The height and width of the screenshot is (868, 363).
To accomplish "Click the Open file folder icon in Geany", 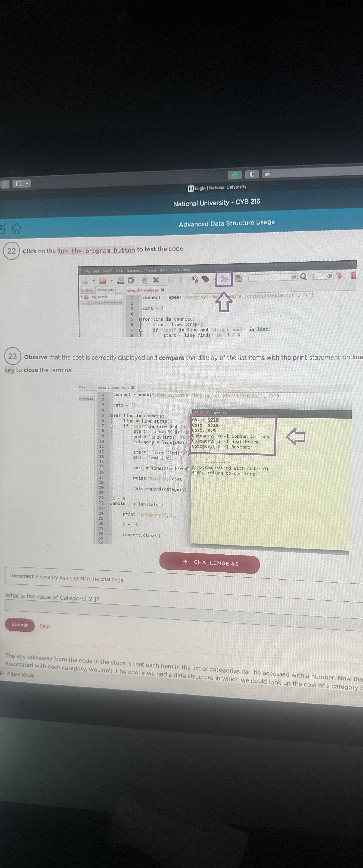I will click(103, 280).
